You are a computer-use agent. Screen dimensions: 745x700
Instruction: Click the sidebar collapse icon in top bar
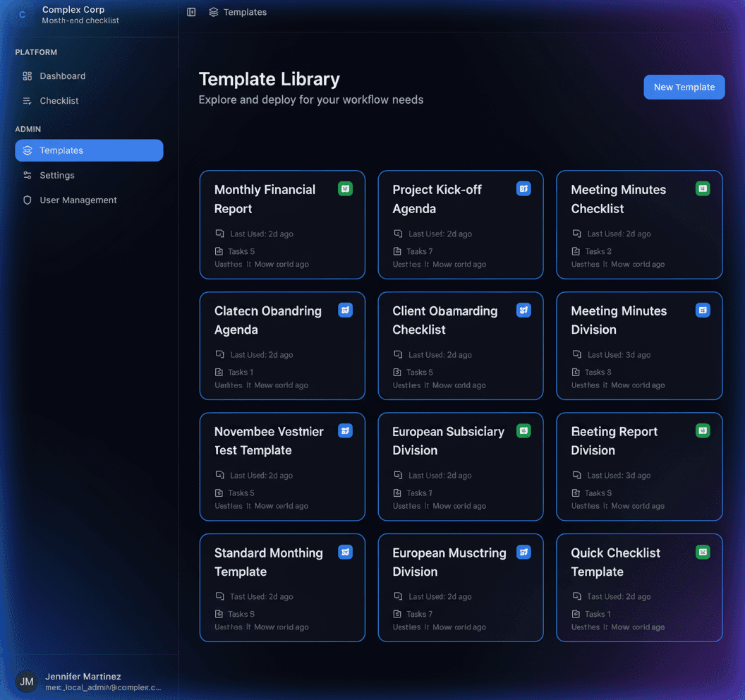(x=190, y=12)
